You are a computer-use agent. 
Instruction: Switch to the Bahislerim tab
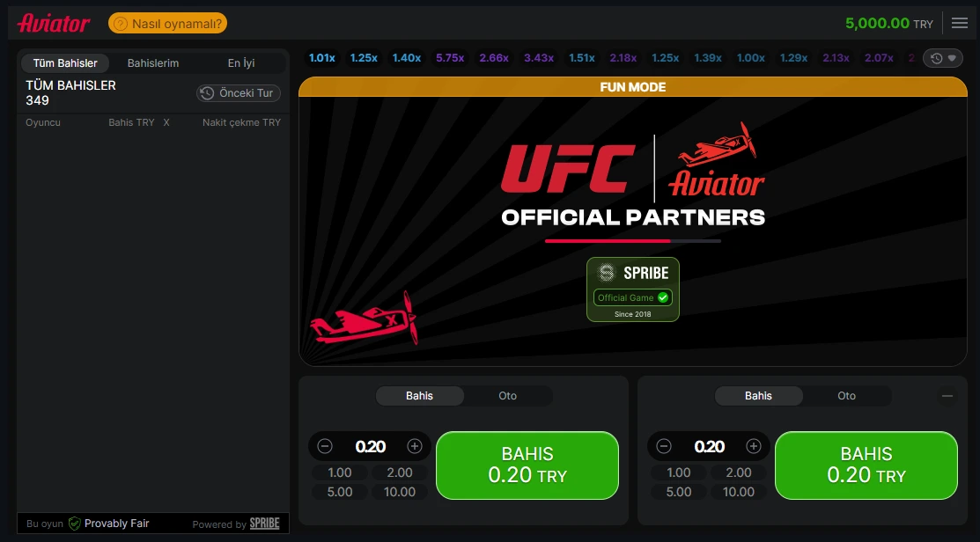pos(153,63)
